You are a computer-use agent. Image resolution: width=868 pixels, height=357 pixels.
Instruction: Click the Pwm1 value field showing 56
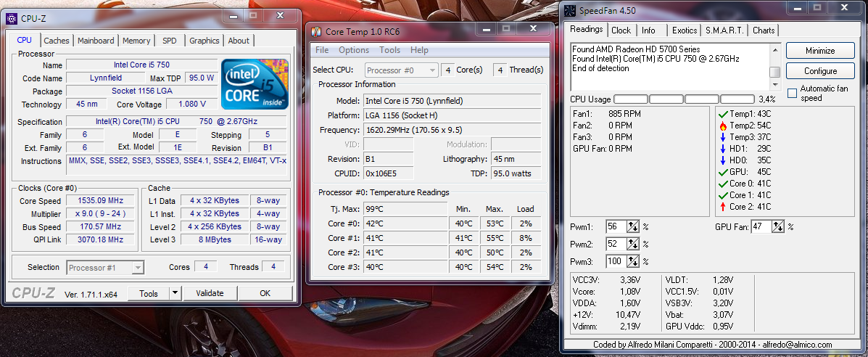[616, 226]
